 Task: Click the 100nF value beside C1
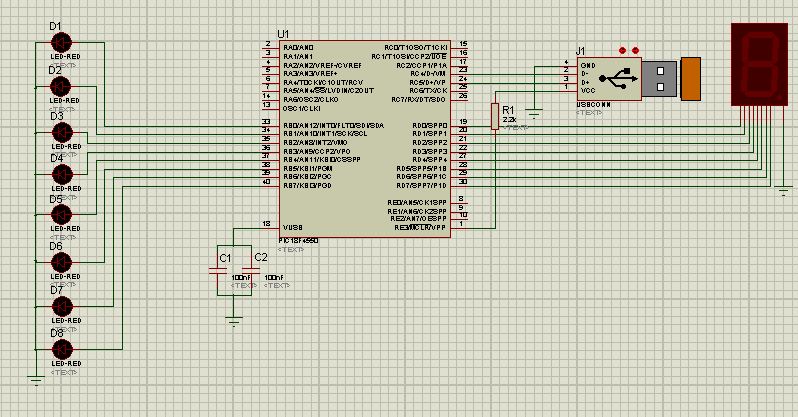point(241,277)
